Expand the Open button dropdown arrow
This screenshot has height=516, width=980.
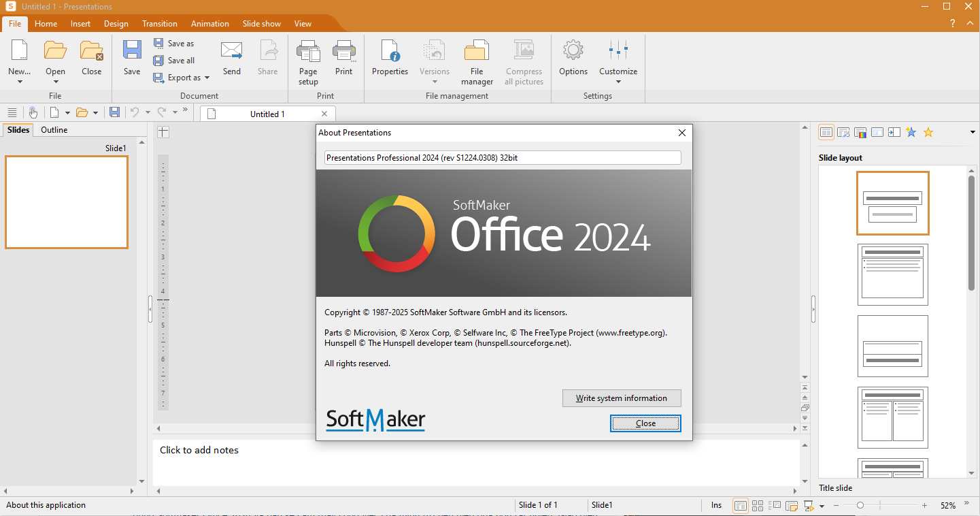coord(55,82)
